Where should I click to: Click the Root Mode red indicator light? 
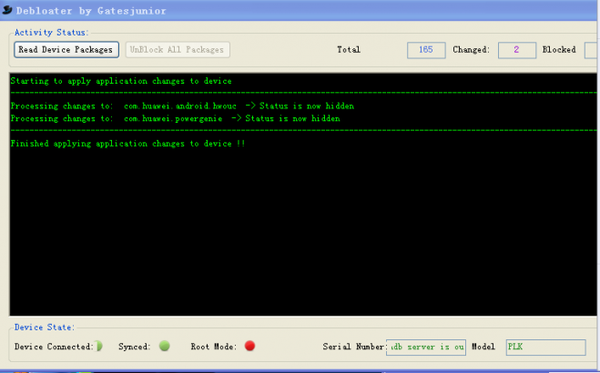(250, 346)
